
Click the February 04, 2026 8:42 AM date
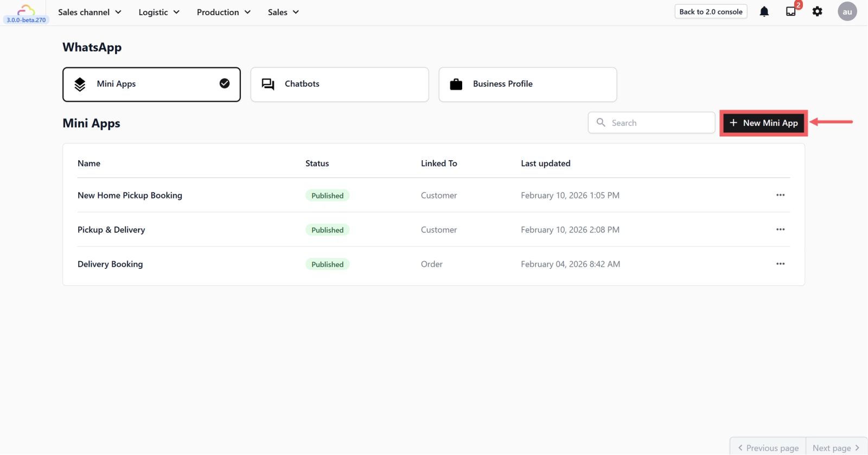571,264
